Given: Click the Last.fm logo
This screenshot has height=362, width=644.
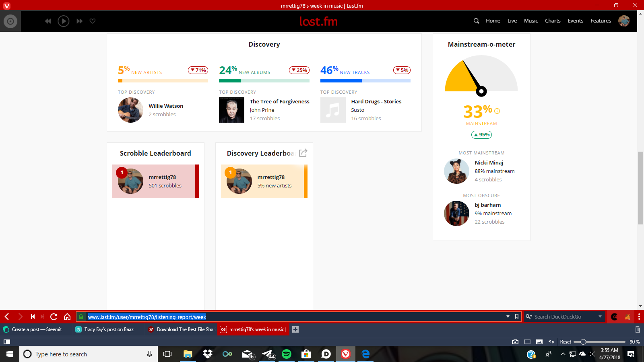Looking at the screenshot, I should 318,21.
